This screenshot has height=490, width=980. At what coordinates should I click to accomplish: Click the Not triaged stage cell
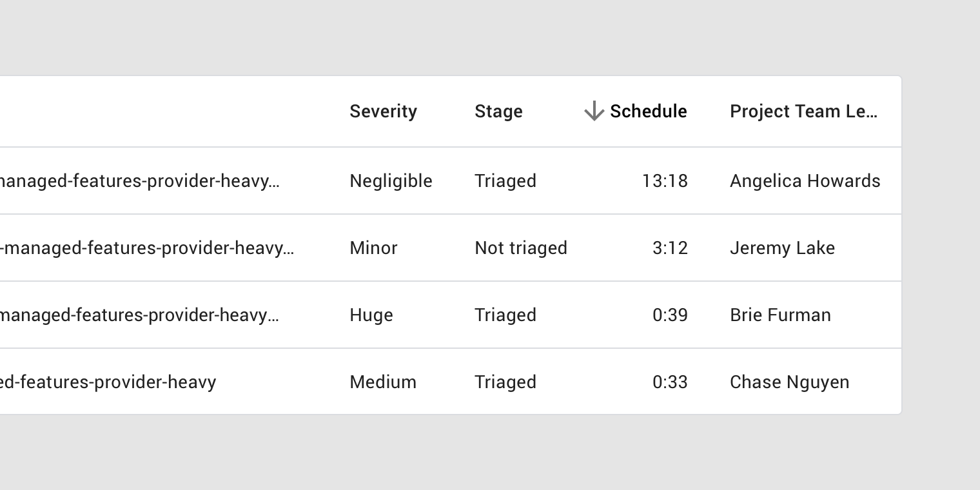point(521,248)
